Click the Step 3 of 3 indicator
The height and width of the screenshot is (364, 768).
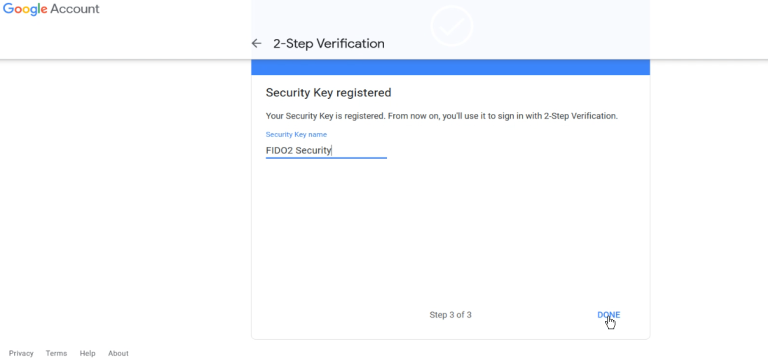click(x=450, y=315)
